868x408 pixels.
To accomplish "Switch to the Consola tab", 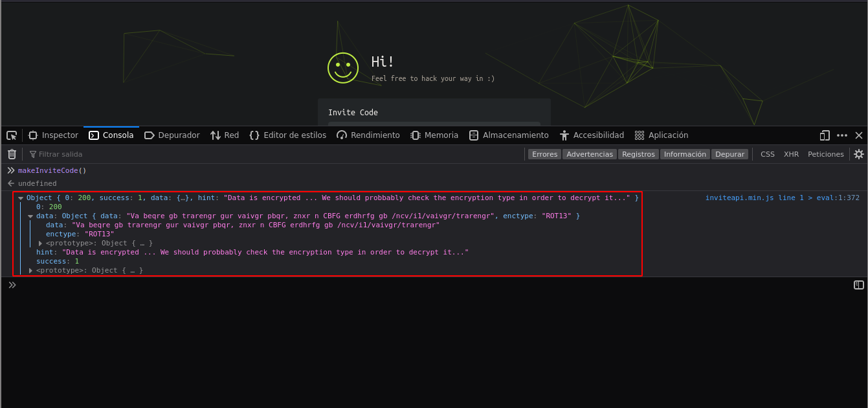I will coord(111,135).
